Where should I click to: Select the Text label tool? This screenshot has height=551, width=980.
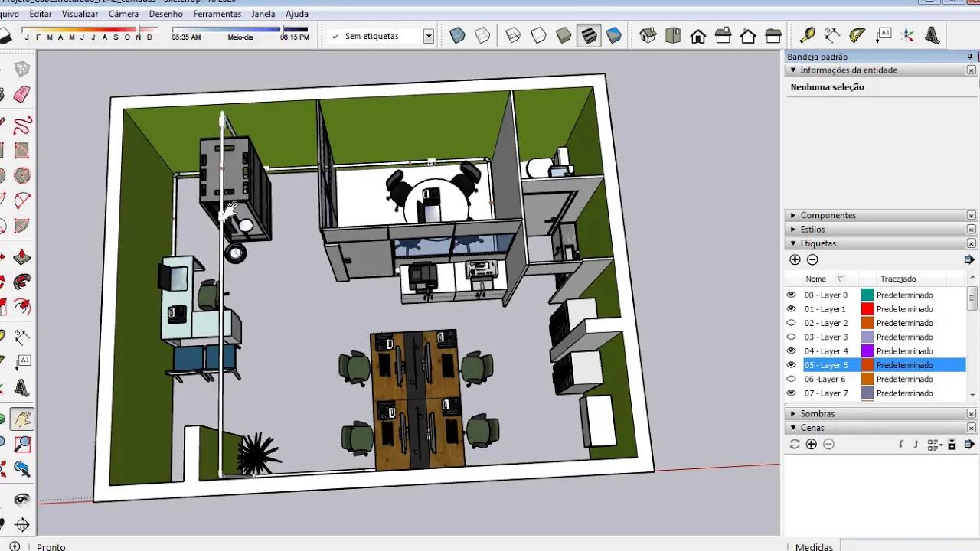[884, 35]
